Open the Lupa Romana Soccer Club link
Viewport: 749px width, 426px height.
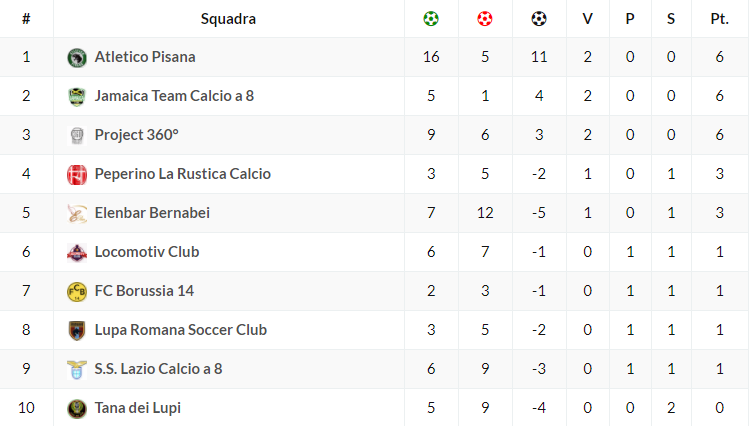click(180, 330)
